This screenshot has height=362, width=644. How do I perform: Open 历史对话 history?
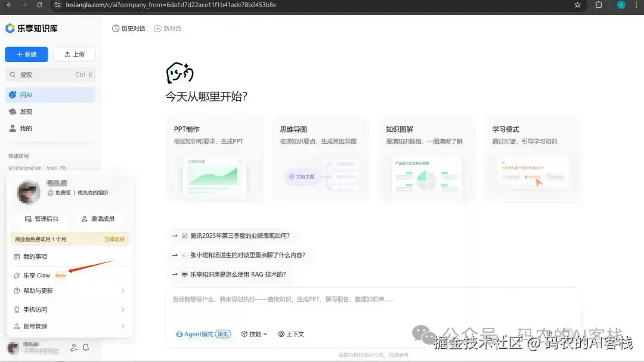pos(129,29)
